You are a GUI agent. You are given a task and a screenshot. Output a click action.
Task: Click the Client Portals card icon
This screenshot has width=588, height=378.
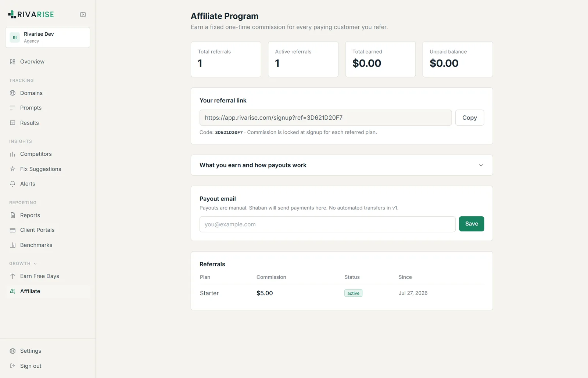12,230
